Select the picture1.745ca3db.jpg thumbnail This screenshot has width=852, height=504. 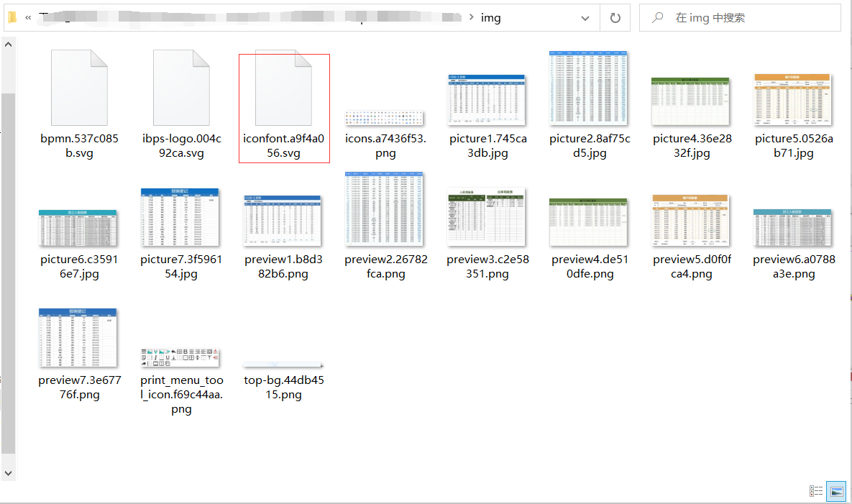[x=487, y=99]
